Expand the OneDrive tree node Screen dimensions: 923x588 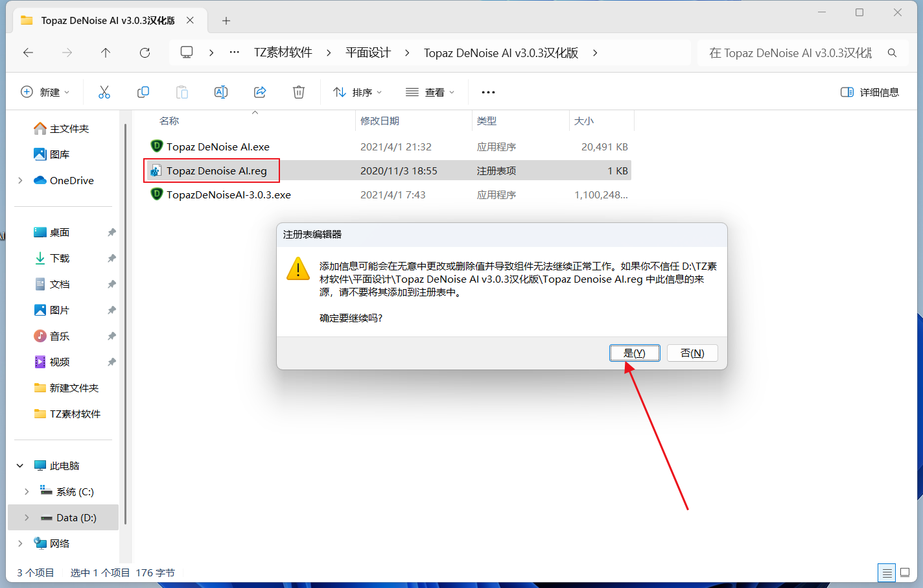tap(20, 180)
